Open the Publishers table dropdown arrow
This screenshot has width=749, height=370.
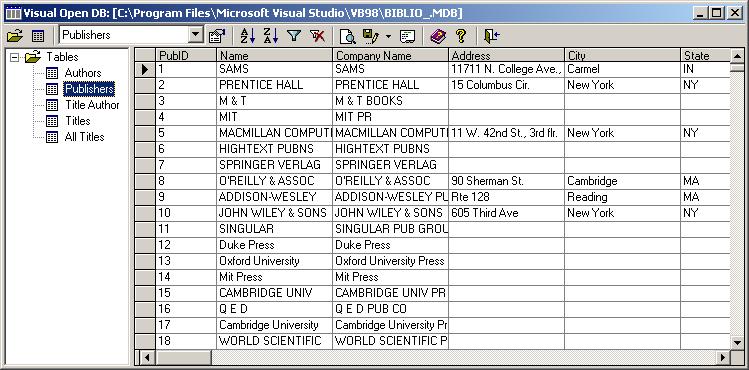point(195,35)
